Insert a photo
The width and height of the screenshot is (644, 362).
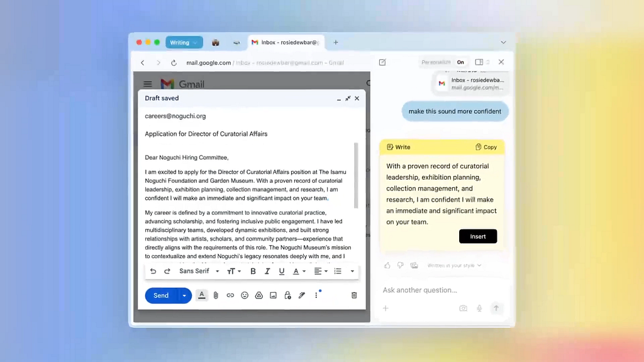[273, 295]
